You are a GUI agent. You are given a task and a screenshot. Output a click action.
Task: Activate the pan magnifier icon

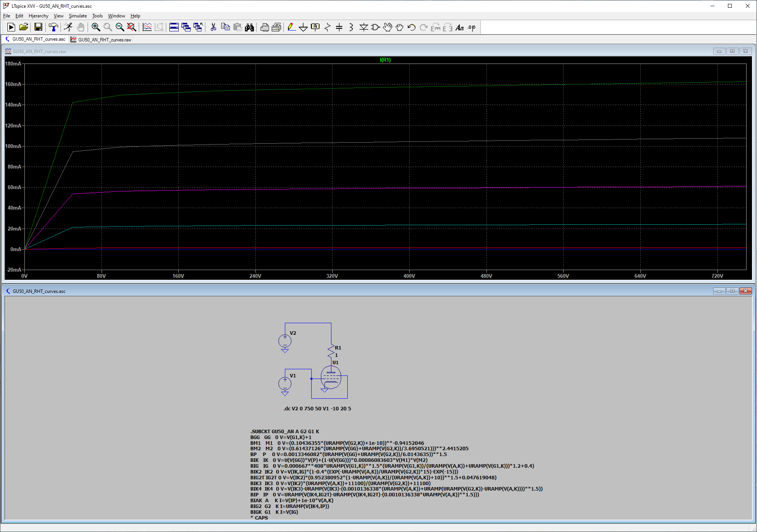tap(108, 27)
